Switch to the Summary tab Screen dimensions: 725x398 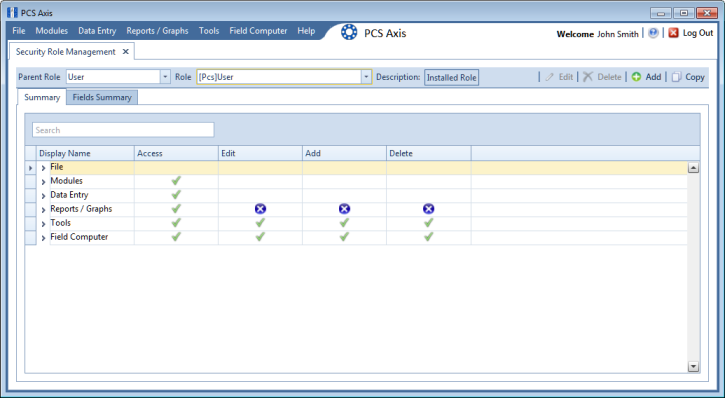click(42, 97)
